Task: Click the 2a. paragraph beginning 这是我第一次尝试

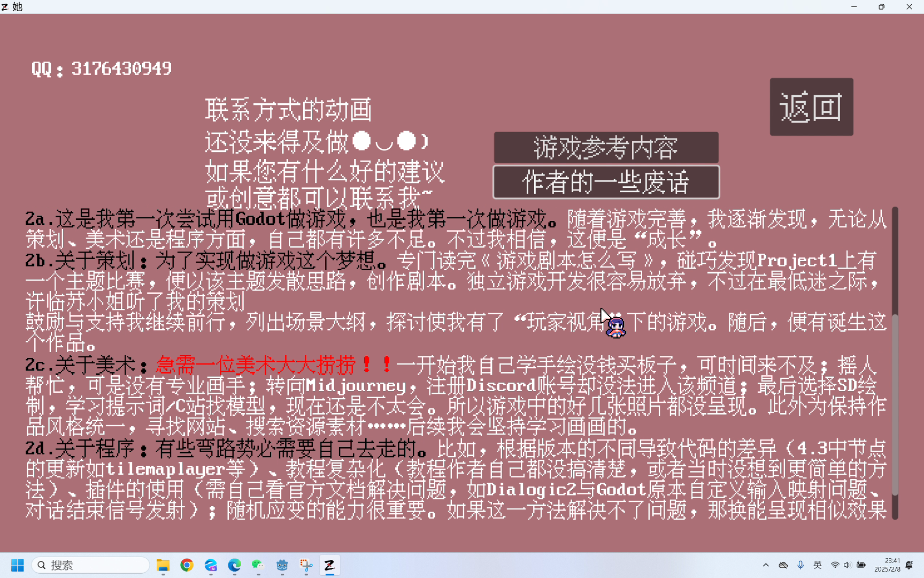Action: pos(456,229)
